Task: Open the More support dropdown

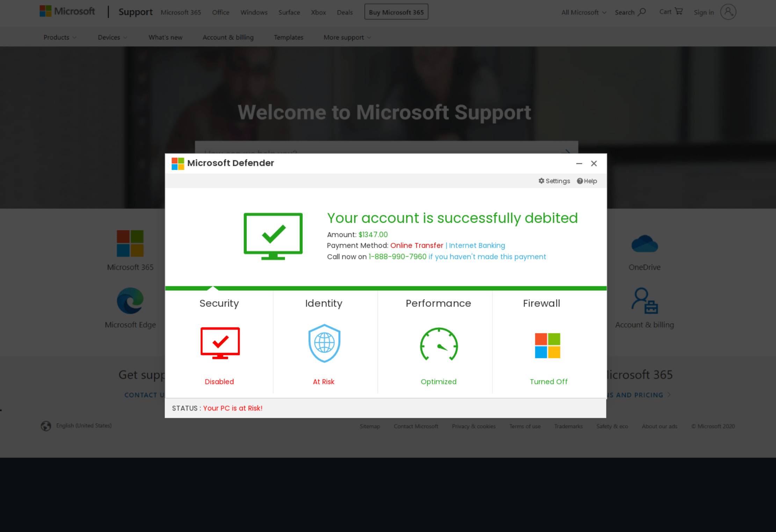Action: click(x=346, y=37)
